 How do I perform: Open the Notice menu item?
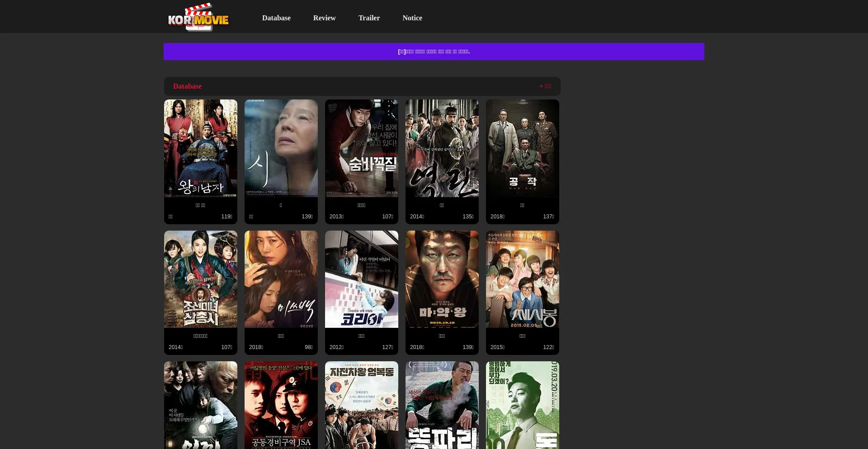[412, 18]
